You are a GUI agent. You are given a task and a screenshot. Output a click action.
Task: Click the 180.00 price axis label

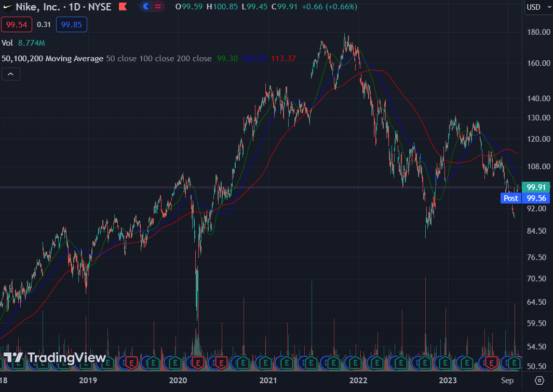538,32
